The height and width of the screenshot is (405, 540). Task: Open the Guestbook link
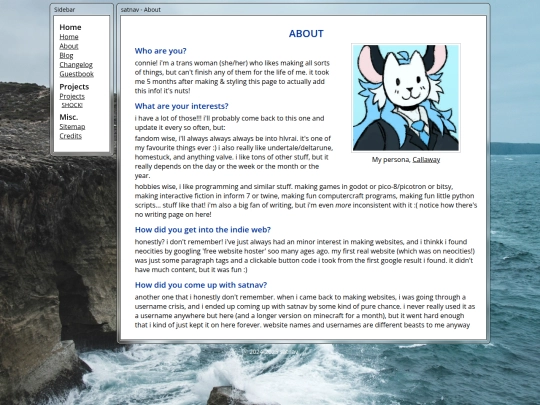point(76,74)
